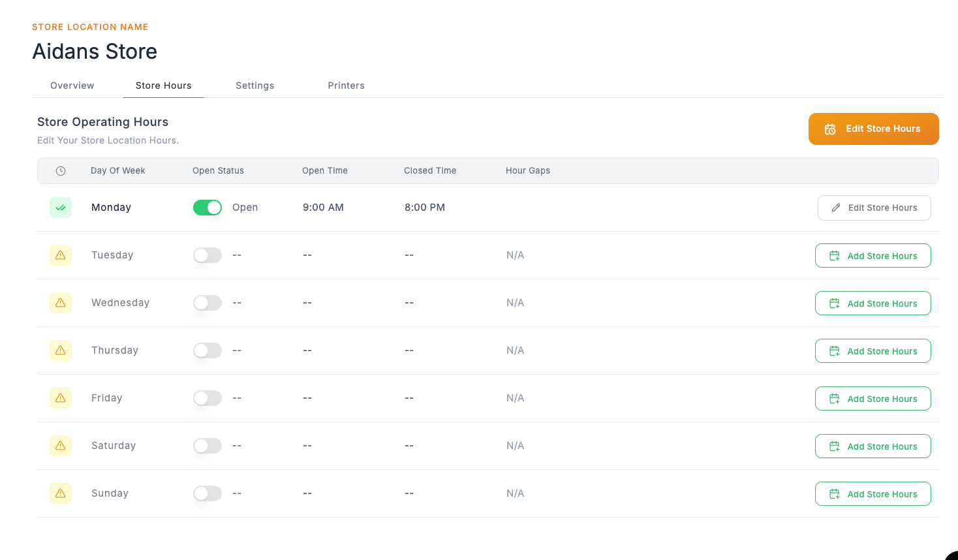
Task: Enable the Tuesday open status toggle
Action: click(207, 255)
